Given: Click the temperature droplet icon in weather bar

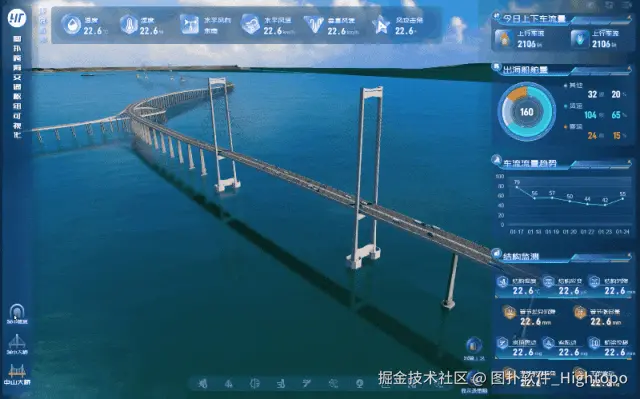Looking at the screenshot, I should click(x=72, y=24).
